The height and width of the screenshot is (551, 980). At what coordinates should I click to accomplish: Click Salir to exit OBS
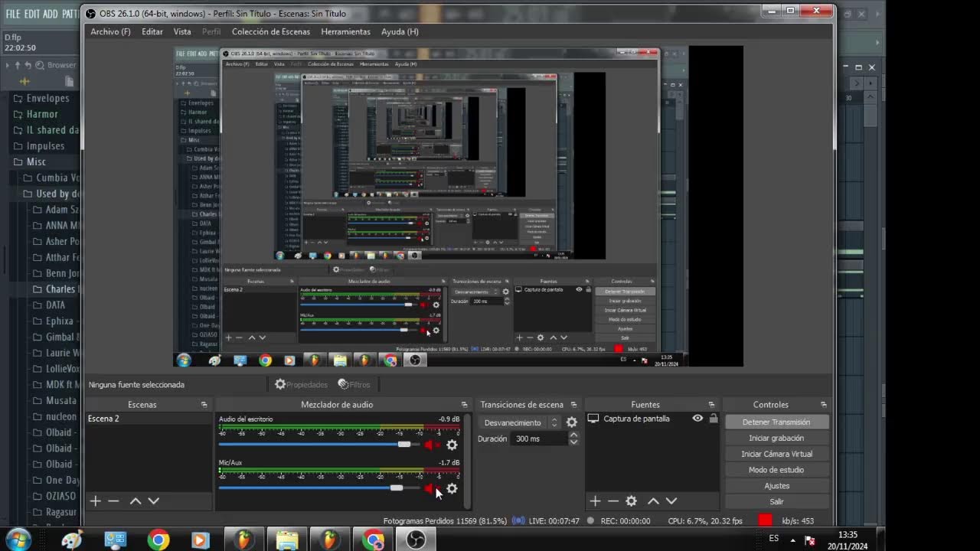pos(776,502)
